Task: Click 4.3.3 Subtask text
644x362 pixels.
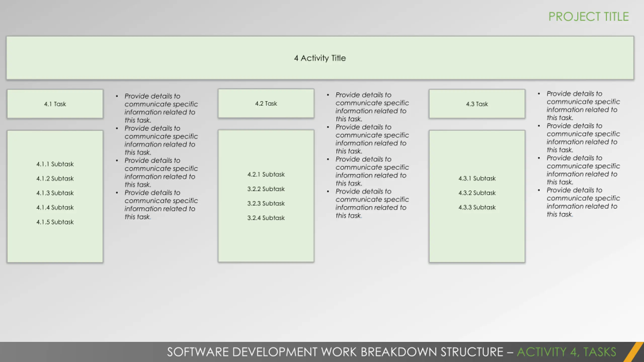Action: pyautogui.click(x=477, y=207)
